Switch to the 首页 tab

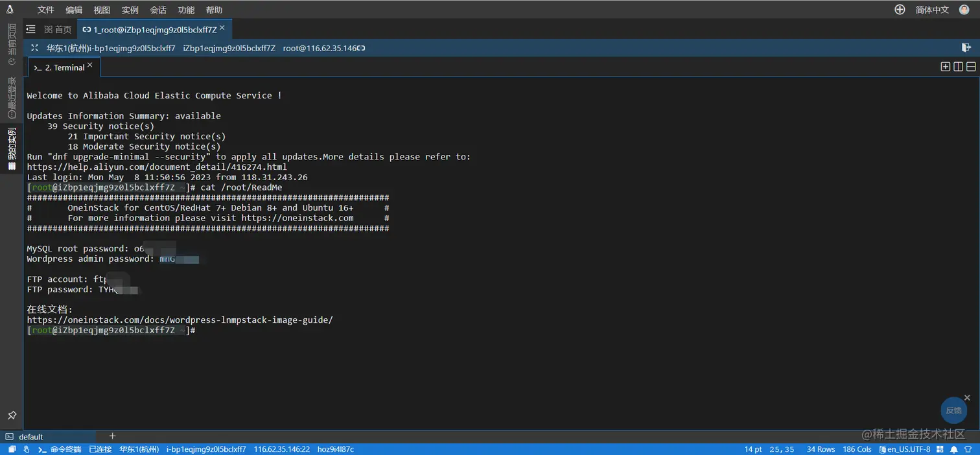coord(58,29)
